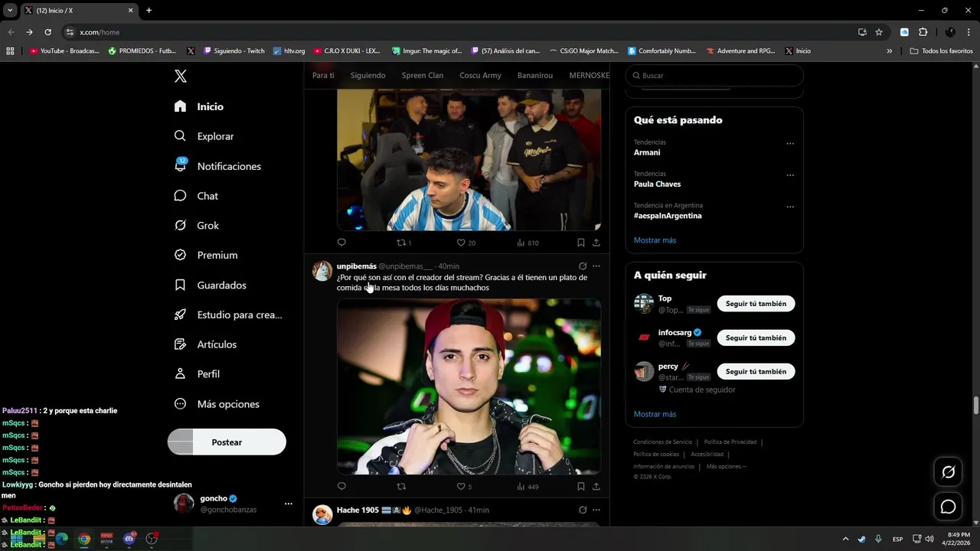Expand footer Más opciones link
Screen dimensions: 980x551
[x=726, y=466]
